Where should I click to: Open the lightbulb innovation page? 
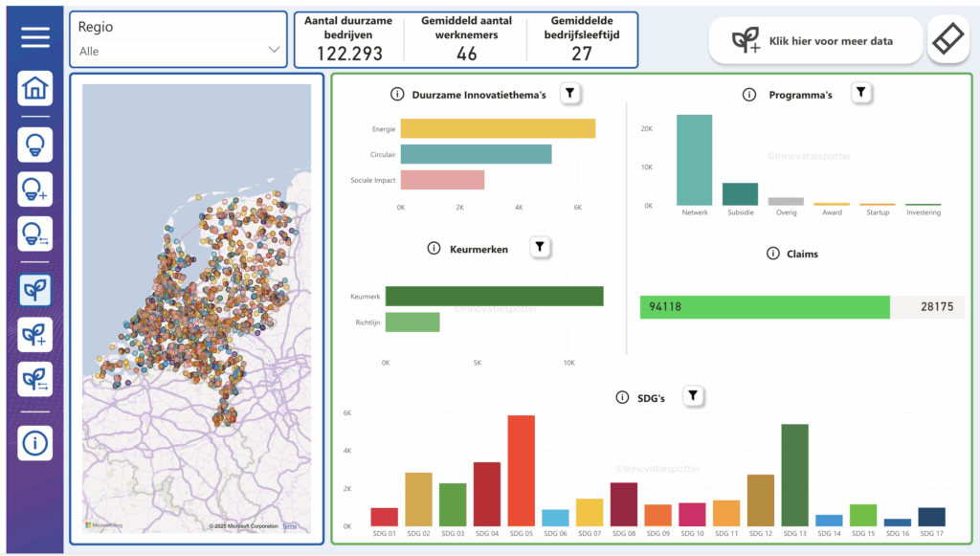click(34, 145)
